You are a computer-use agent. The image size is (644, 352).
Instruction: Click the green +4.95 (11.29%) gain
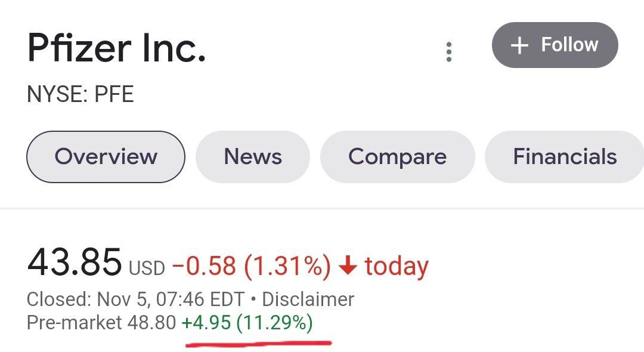(x=247, y=323)
